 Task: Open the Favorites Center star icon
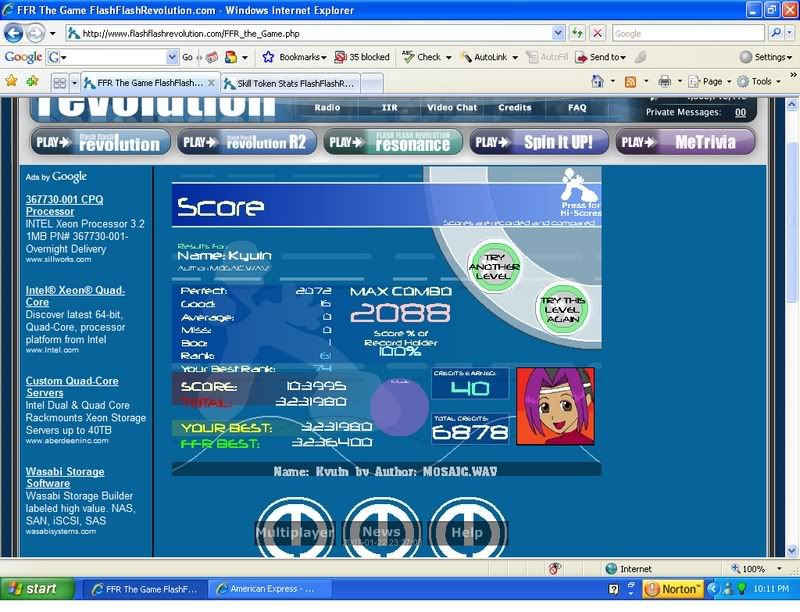pyautogui.click(x=13, y=81)
